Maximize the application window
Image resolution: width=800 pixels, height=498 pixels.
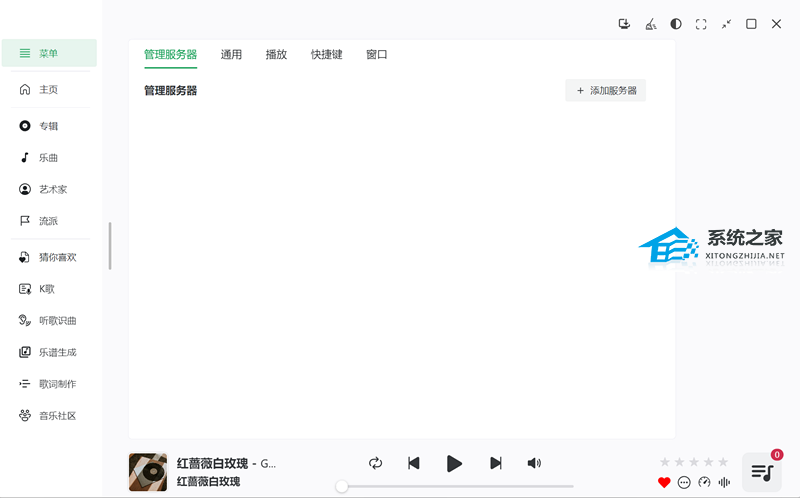click(x=751, y=24)
